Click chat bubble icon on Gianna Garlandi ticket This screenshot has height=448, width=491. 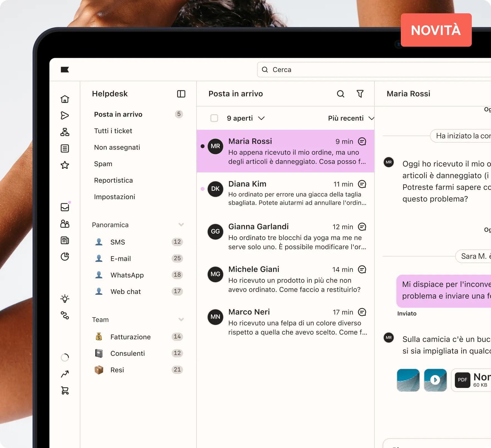362,227
